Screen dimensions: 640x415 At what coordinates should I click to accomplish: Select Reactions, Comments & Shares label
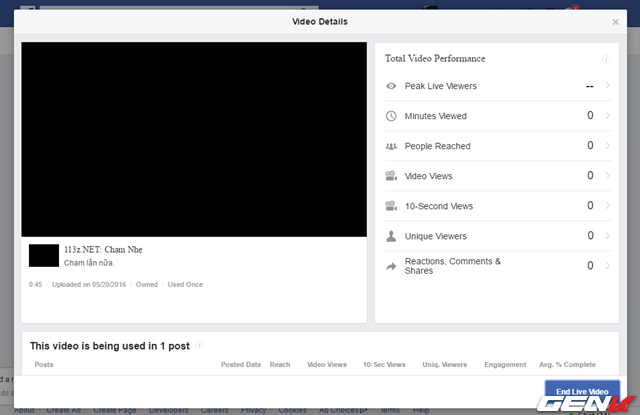tap(452, 266)
